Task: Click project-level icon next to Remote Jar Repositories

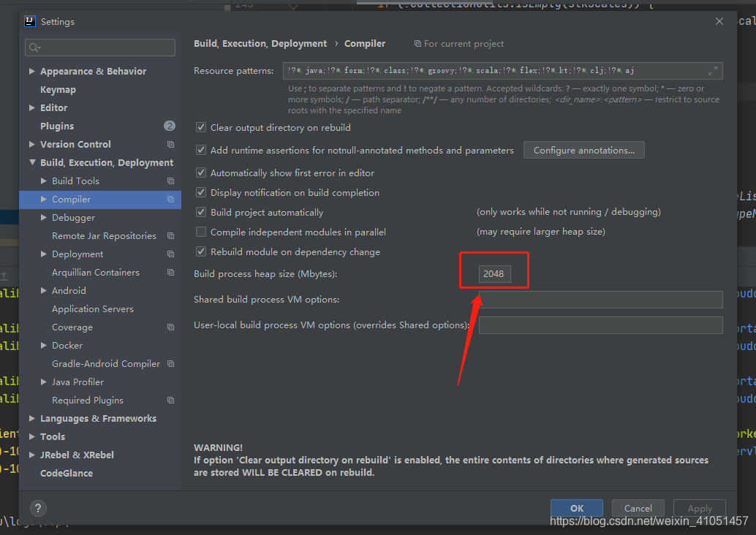Action: point(170,235)
